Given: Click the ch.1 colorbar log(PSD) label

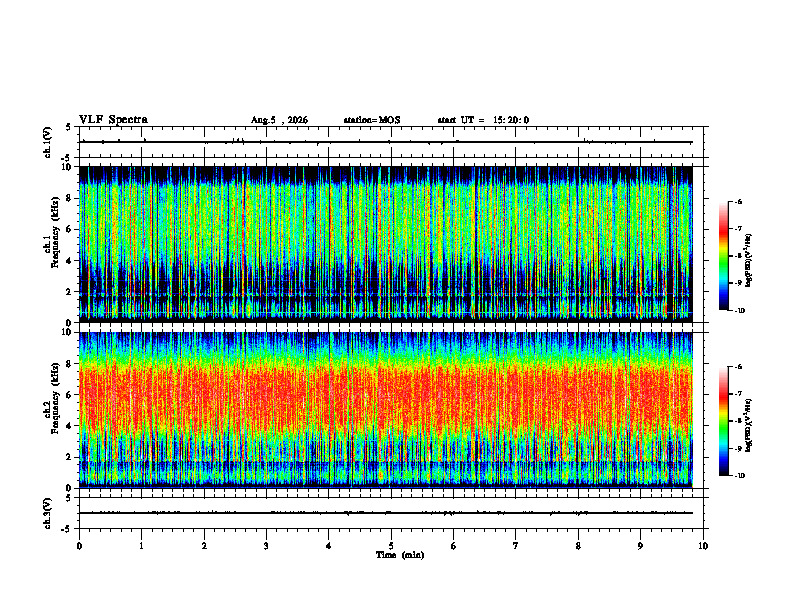Looking at the screenshot, I should (749, 261).
